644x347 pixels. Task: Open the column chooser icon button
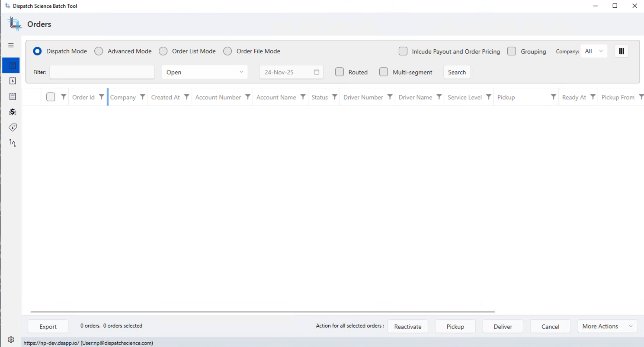tap(622, 51)
